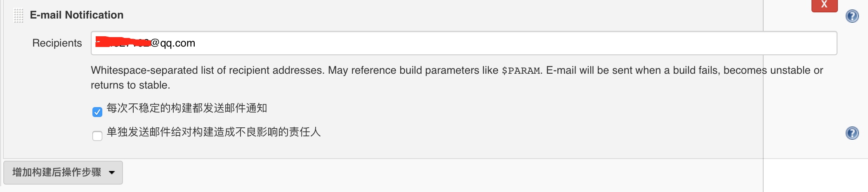Click the redacted part of recipient email

[x=123, y=42]
